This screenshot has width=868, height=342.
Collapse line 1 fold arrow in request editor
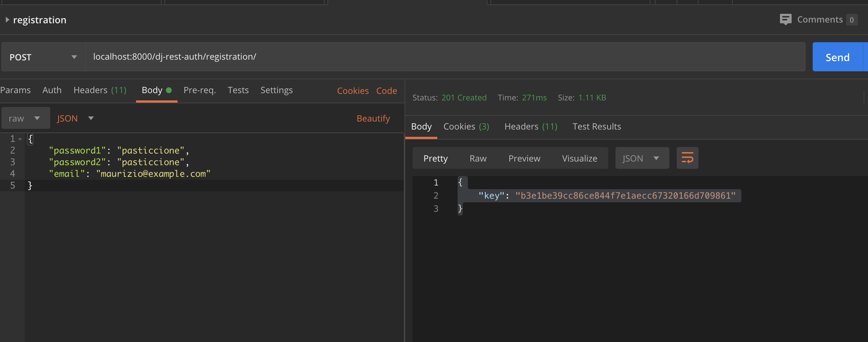point(20,139)
